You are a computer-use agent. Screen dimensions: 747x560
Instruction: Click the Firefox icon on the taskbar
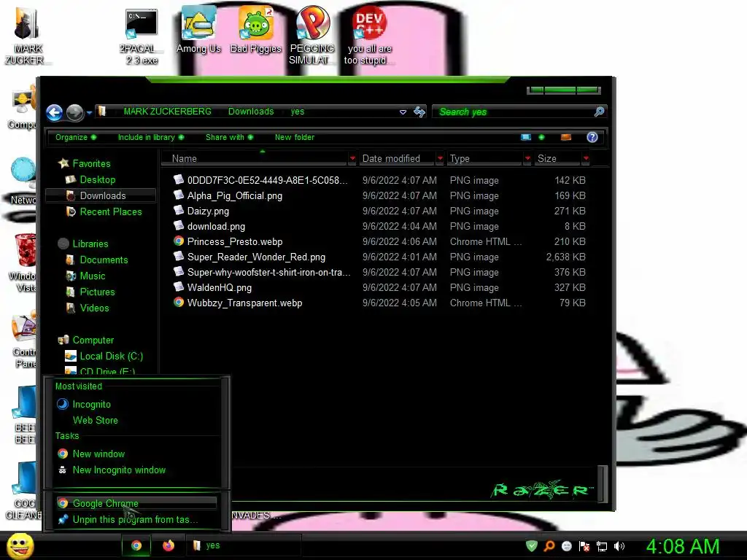tap(169, 545)
